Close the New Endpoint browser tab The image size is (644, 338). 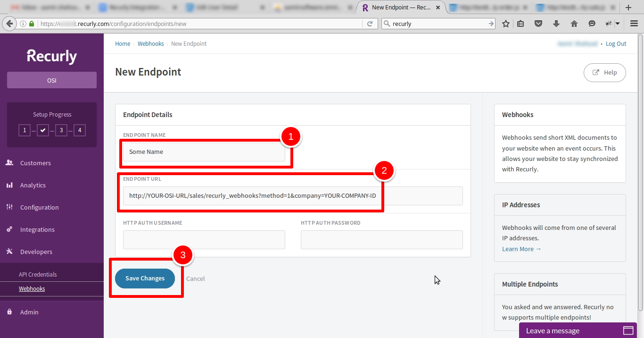[x=439, y=8]
